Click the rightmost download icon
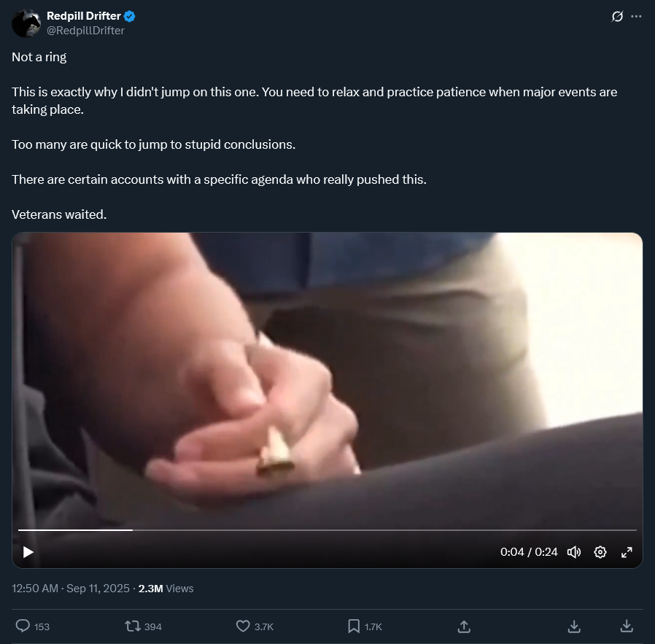Viewport: 655px width, 644px height. (x=627, y=626)
